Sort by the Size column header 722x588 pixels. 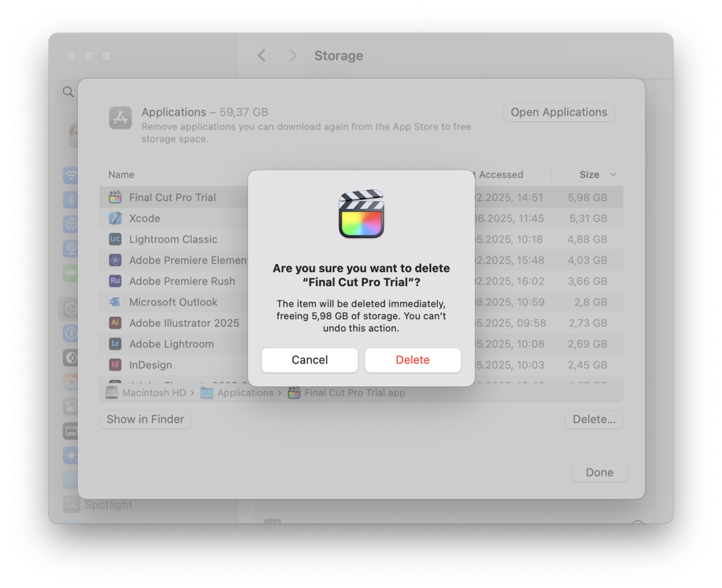[589, 174]
